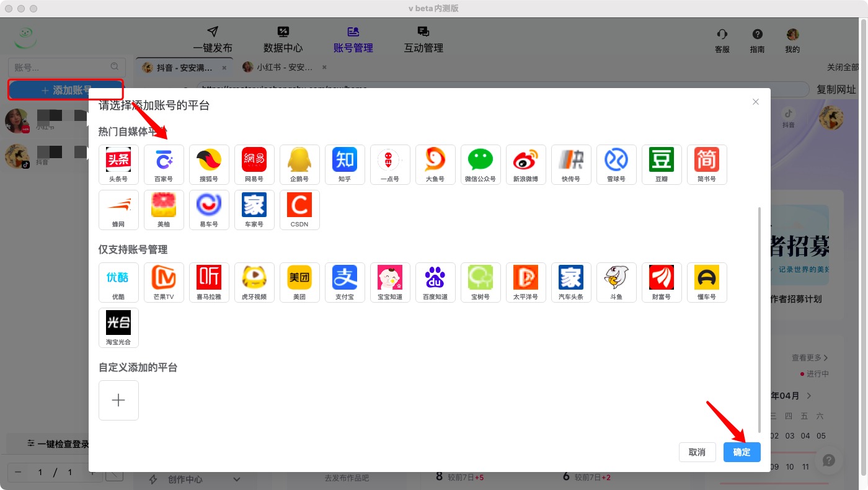Viewport: 868px width, 490px height.
Task: Choose the 易车号 platform icon
Action: [x=209, y=210]
